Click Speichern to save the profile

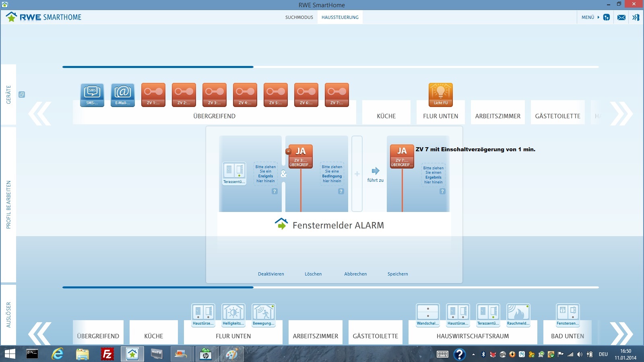[398, 274]
